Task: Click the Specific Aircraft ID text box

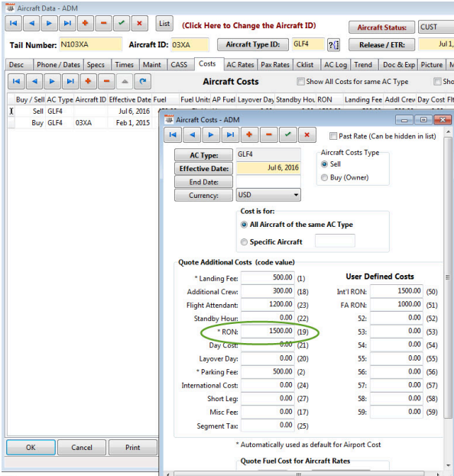Action: [335, 241]
